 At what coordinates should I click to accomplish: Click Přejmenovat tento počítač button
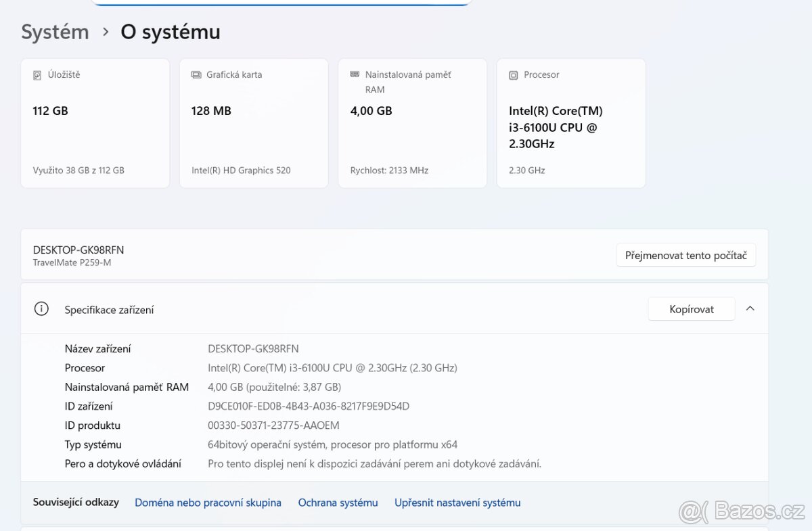[x=685, y=255]
